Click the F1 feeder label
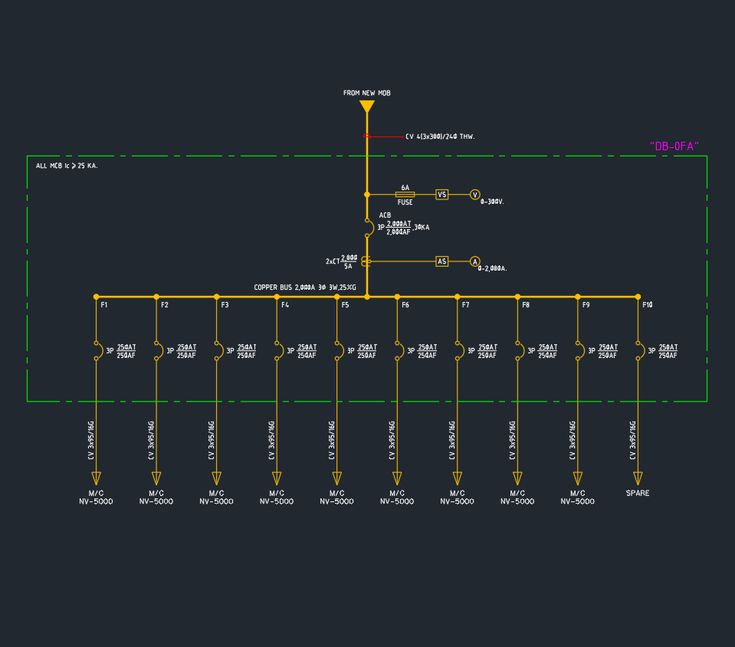Screen dimensions: 735x647 pos(104,305)
